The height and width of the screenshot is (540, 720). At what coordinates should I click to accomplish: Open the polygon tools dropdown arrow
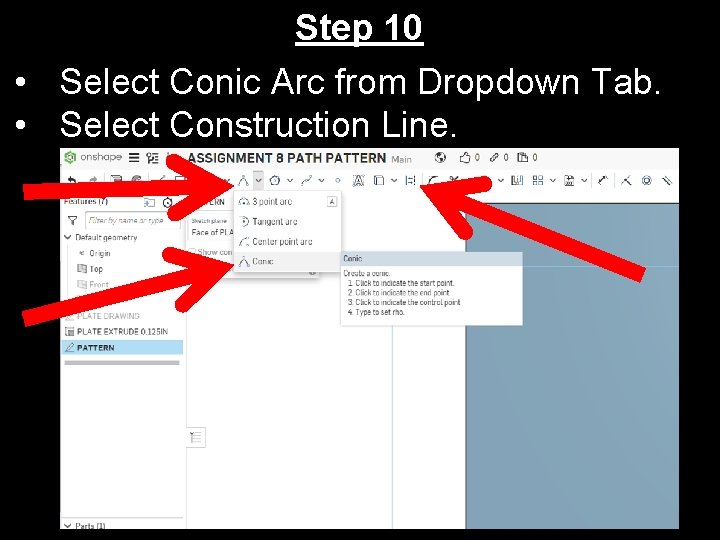tap(290, 180)
